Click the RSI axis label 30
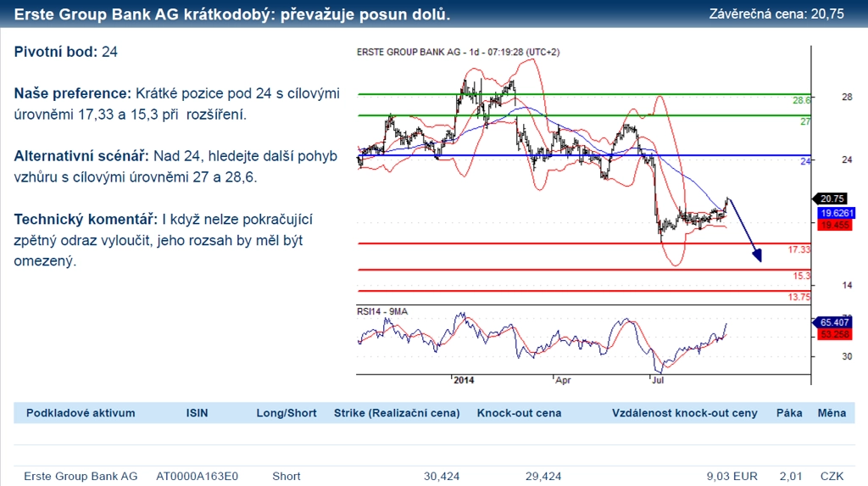This screenshot has width=868, height=486. (x=847, y=356)
